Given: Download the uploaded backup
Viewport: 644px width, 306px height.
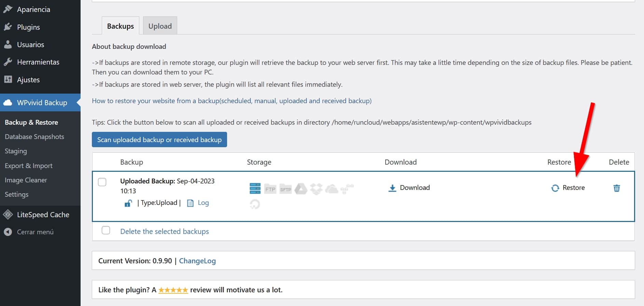Looking at the screenshot, I should click(x=409, y=188).
